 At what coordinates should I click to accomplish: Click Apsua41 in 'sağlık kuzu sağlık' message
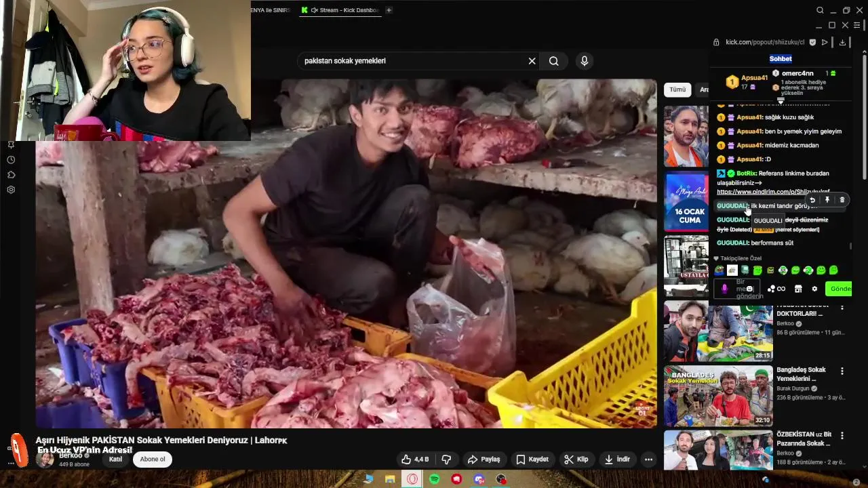[x=749, y=117]
